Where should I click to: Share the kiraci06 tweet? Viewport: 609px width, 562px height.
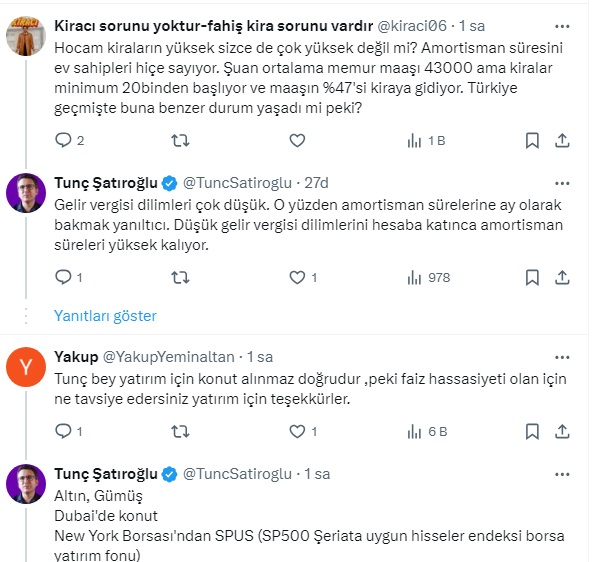(x=563, y=141)
